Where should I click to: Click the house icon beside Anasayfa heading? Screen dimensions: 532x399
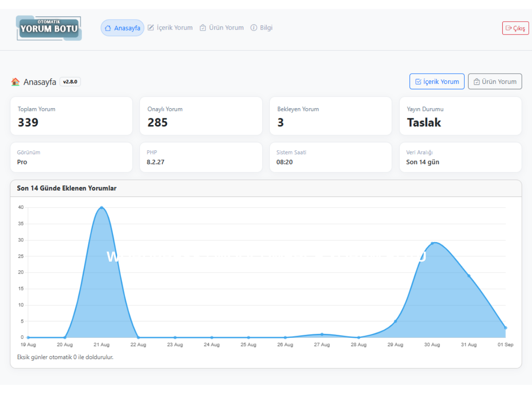[16, 82]
